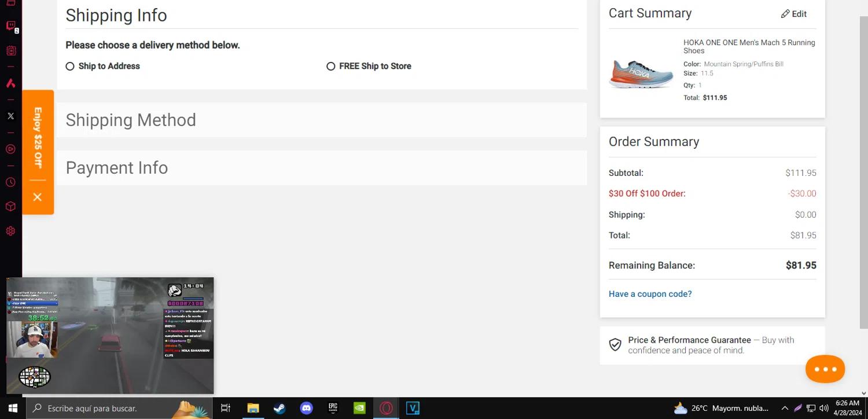Viewport: 868px width, 419px height.
Task: Open the sidebar Player icon
Action: pyautogui.click(x=10, y=149)
